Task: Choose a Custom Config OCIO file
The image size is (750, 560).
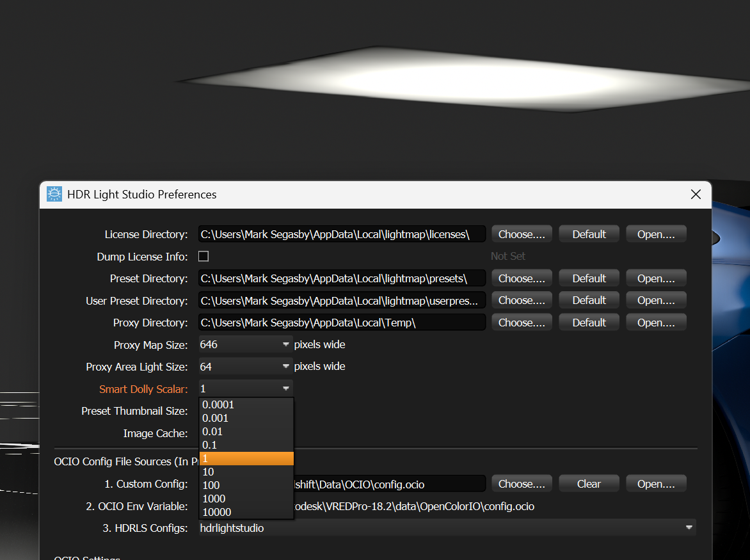Action: tap(521, 483)
